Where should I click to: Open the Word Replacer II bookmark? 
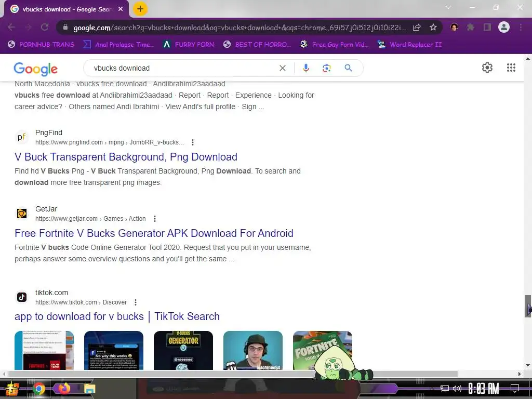(x=409, y=45)
